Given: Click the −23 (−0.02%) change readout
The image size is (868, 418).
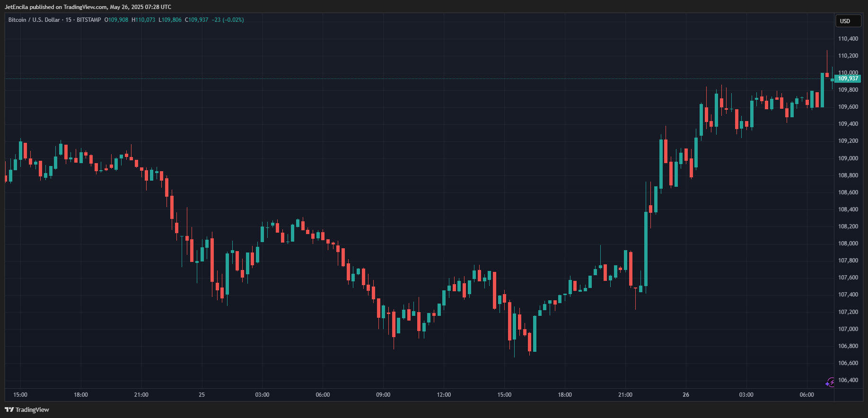Looking at the screenshot, I should 228,20.
